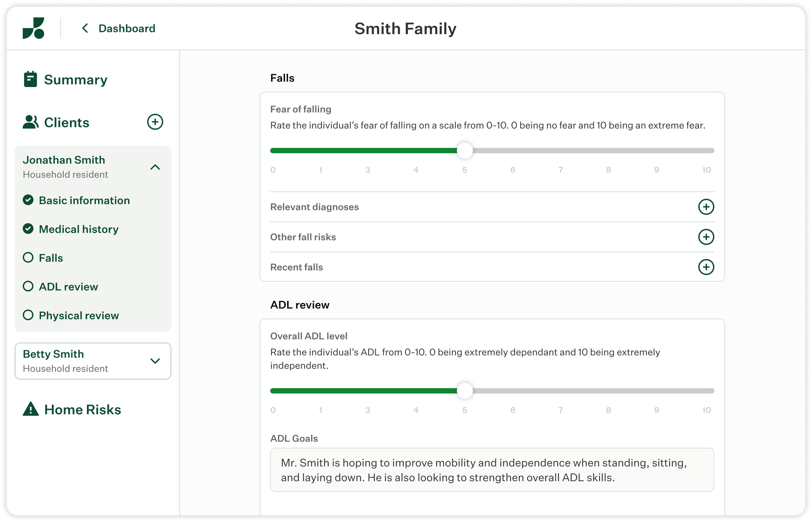Set Fear of falling slider to 8

pyautogui.click(x=608, y=151)
